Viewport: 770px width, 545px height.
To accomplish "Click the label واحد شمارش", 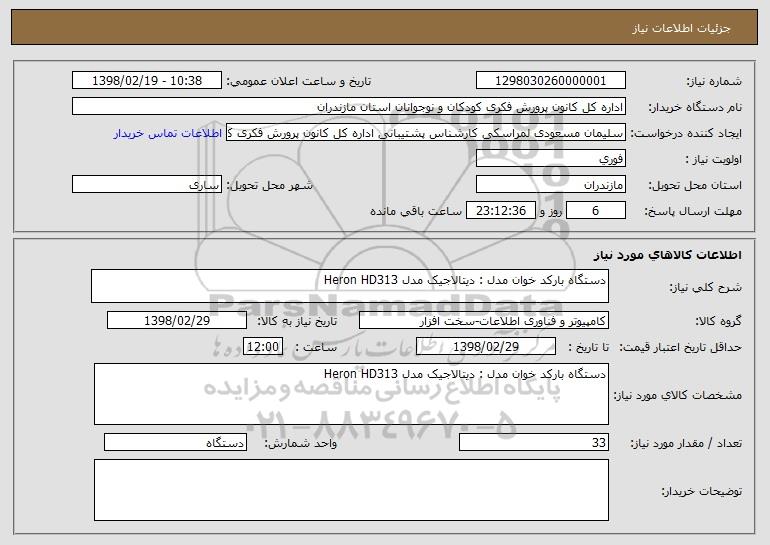I will pos(301,443).
